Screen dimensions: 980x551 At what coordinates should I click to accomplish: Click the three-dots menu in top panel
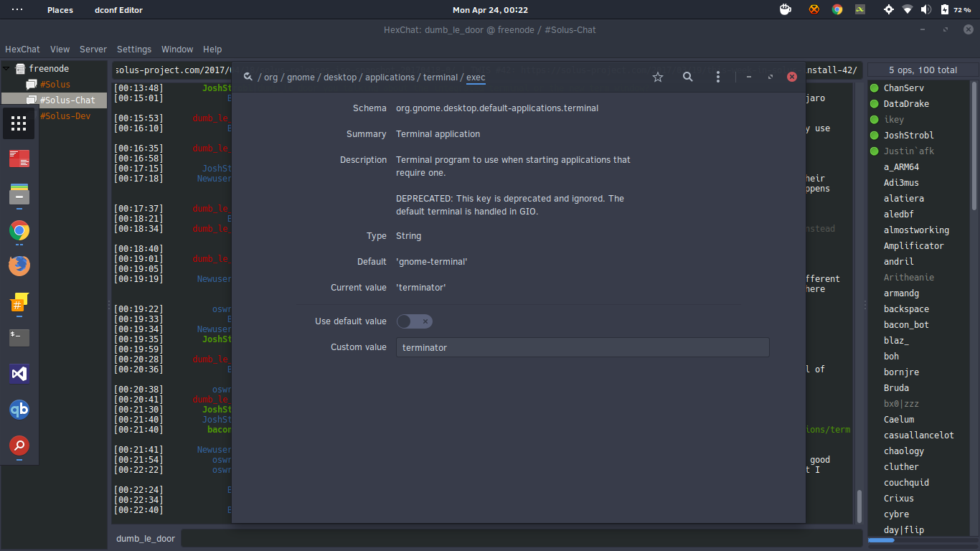point(17,9)
